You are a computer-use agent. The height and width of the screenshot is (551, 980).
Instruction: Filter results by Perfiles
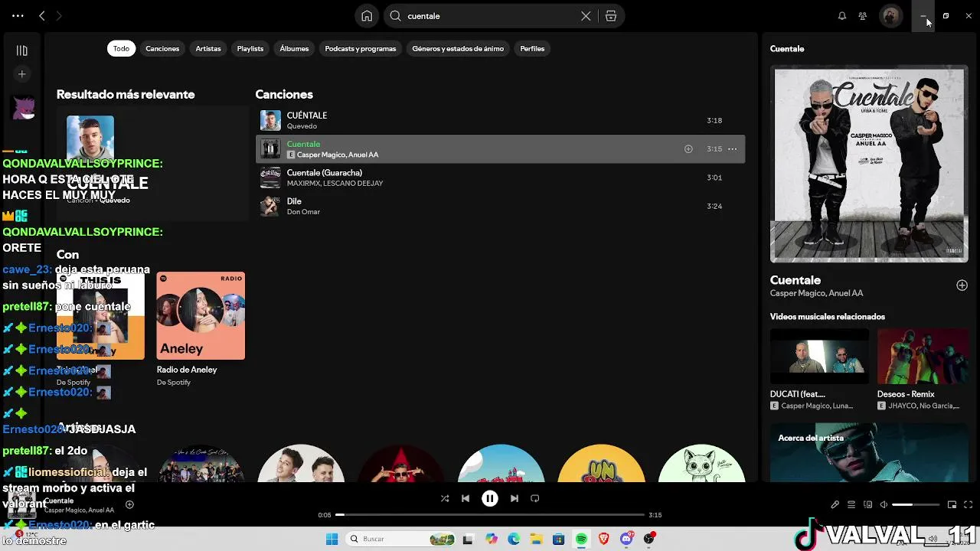pos(532,48)
